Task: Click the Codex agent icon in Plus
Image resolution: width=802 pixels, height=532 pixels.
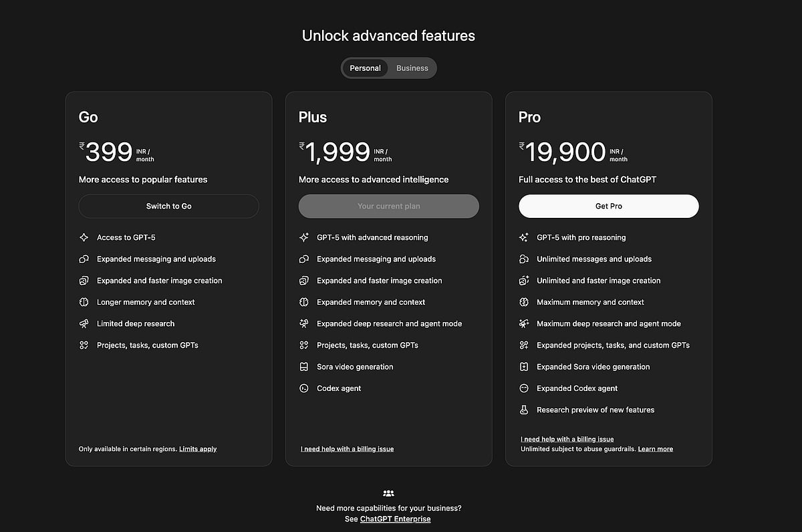Action: 303,388
